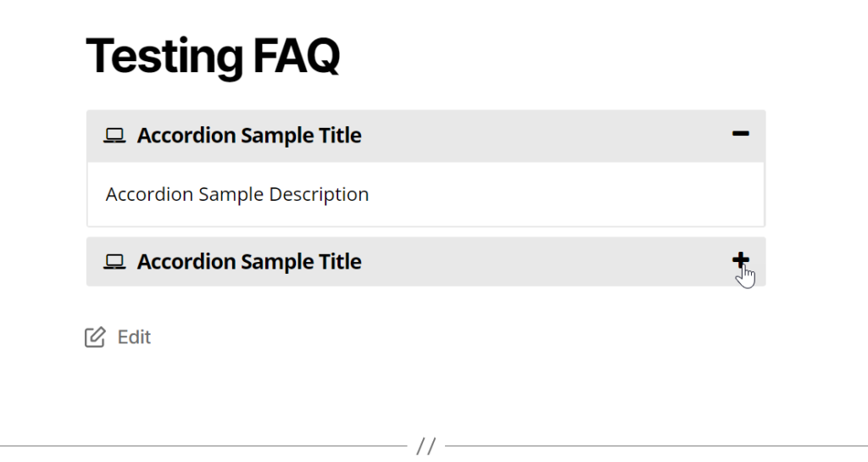Collapse the first accordion with the minus icon
Image resolution: width=868 pixels, height=462 pixels.
click(741, 133)
